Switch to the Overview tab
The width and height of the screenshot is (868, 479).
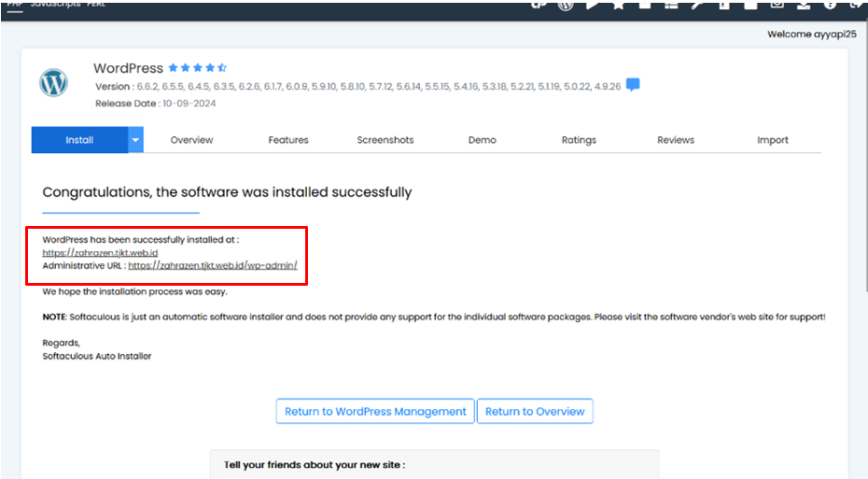pos(191,140)
